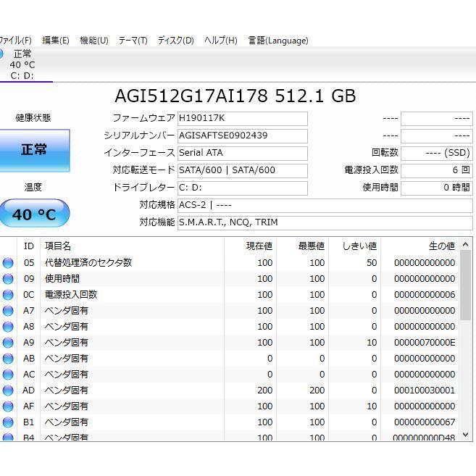The height and width of the screenshot is (476, 476).
Task: Click the scroll up arrow of SMART list
Action: [x=466, y=244]
